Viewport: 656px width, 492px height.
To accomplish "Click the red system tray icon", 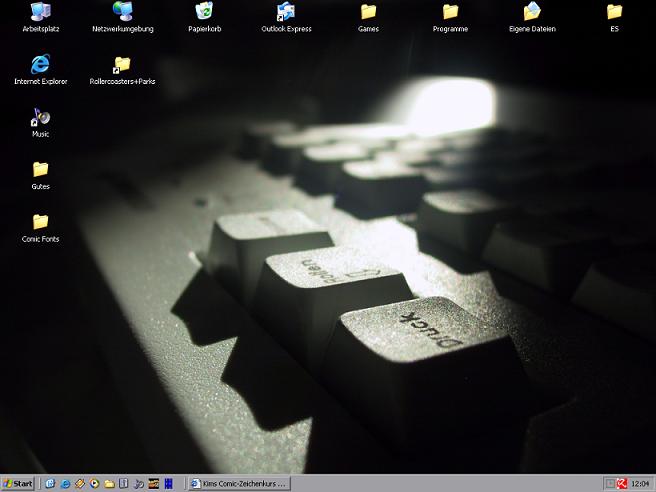I will pyautogui.click(x=622, y=483).
